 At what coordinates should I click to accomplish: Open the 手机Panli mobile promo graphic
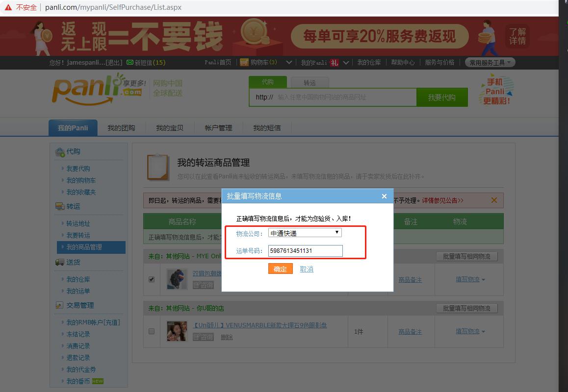[x=495, y=91]
